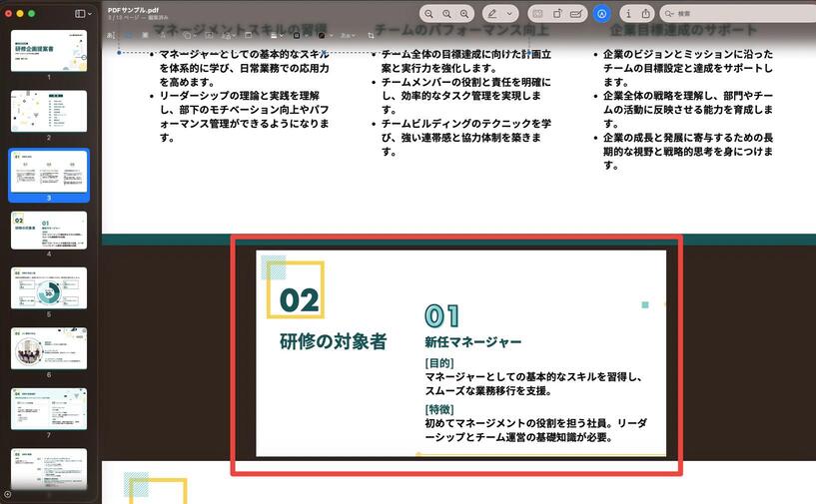Click the outlined 01 number
816x504 pixels.
click(441, 315)
